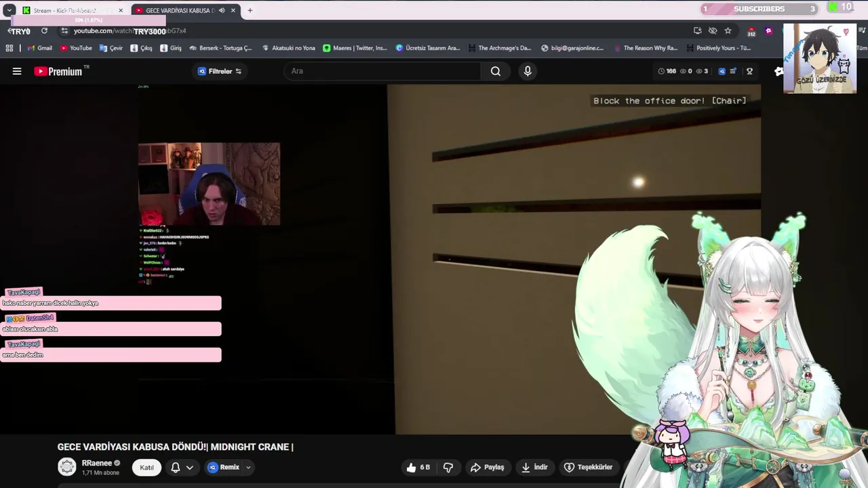Image resolution: width=868 pixels, height=488 pixels.
Task: Close the Kick Dashboard tab
Action: 121,10
